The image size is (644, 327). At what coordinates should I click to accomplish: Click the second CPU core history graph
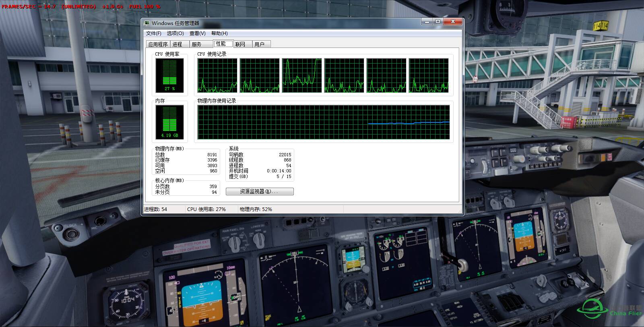point(260,75)
